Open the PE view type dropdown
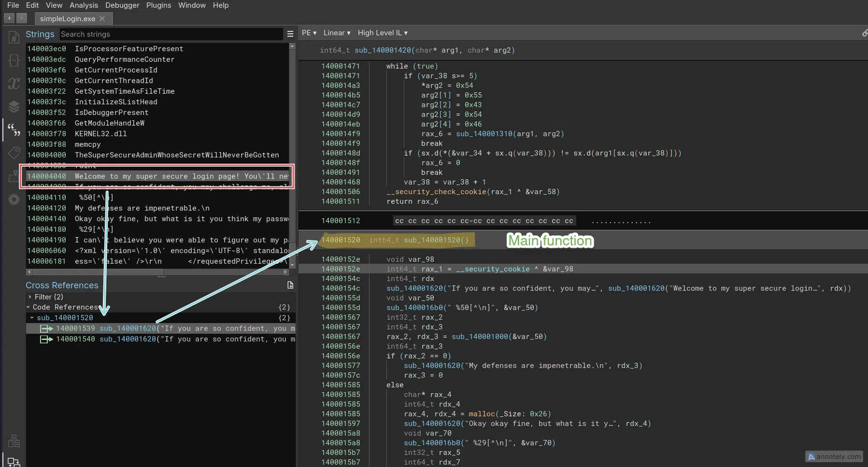The width and height of the screenshot is (868, 467). 309,33
